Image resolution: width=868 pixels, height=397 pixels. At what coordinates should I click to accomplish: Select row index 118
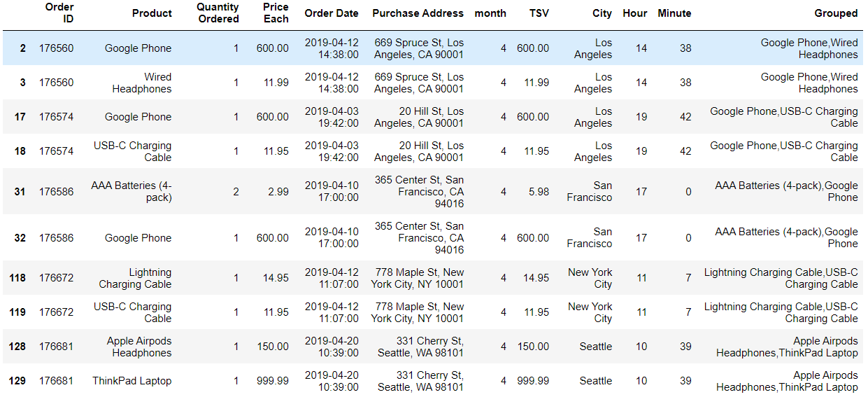(17, 278)
